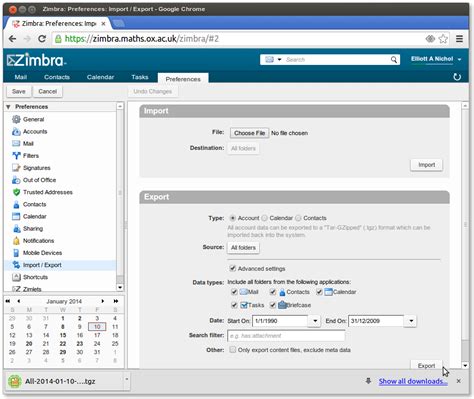Click the green padlock security icon
This screenshot has height=399, width=474.
pos(58,39)
